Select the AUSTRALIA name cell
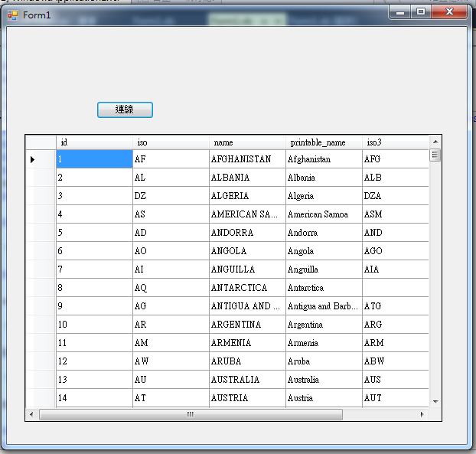The width and height of the screenshot is (476, 454). (247, 379)
